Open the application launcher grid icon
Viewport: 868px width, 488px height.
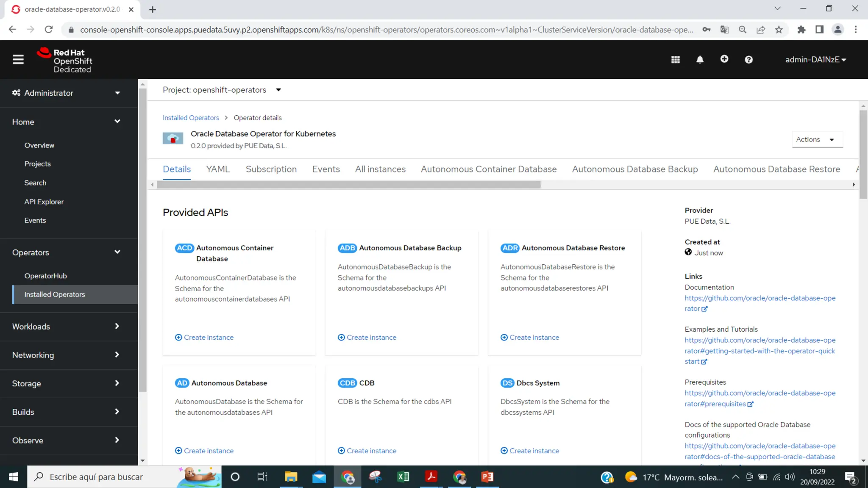(x=676, y=60)
